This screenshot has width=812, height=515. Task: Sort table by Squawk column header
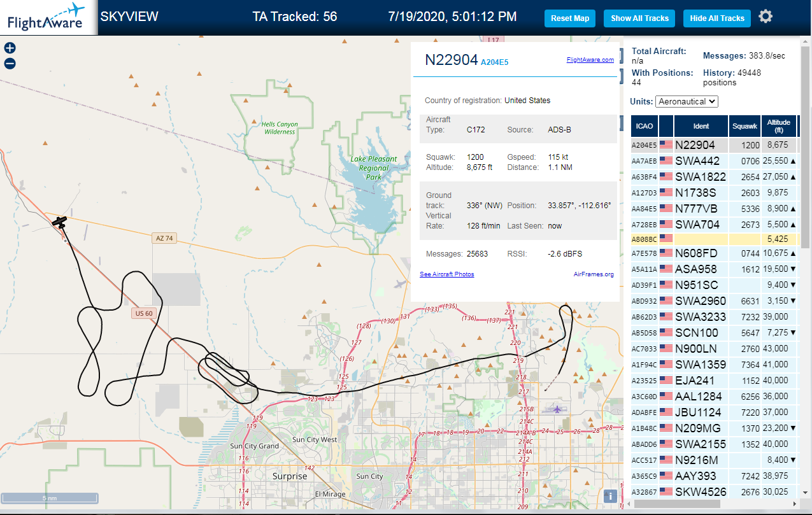tap(745, 126)
